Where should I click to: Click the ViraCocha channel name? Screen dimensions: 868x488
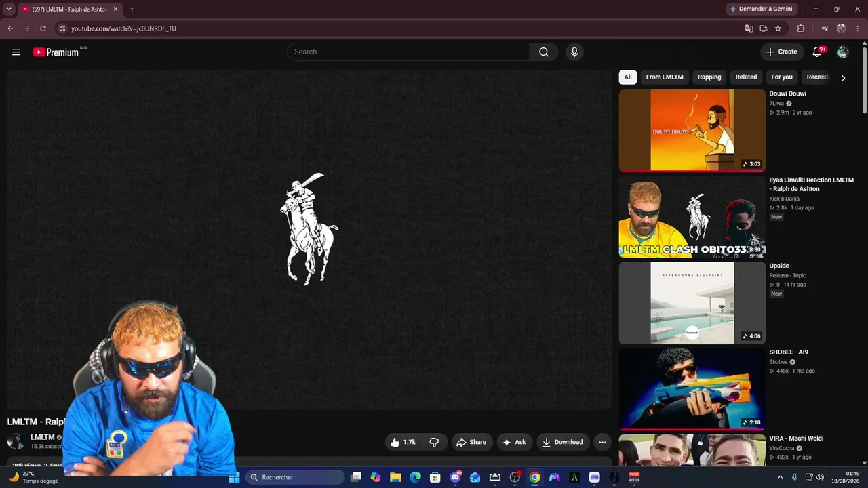click(x=781, y=448)
